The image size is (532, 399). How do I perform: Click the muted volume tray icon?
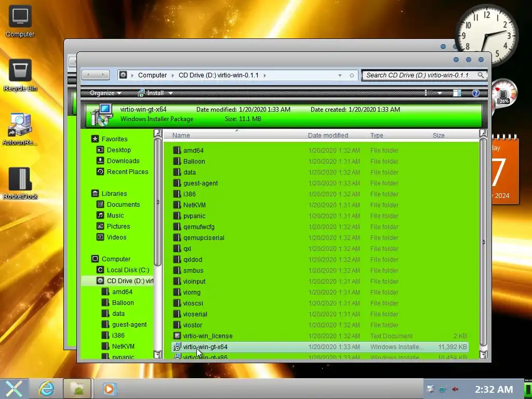[455, 389]
